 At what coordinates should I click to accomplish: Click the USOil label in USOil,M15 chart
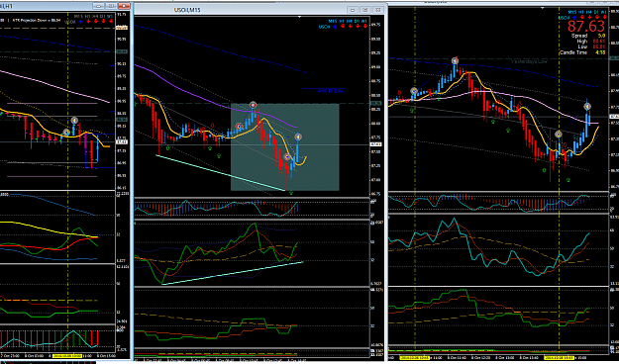pos(325,27)
